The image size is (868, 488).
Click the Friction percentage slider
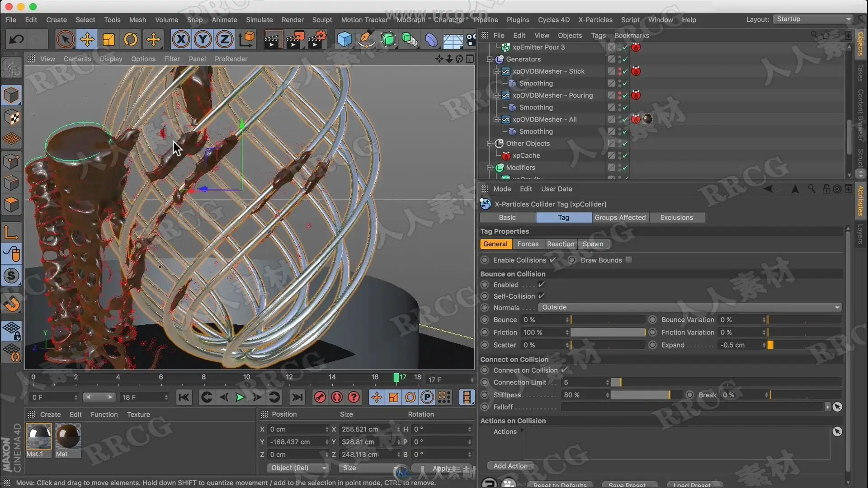tap(607, 333)
